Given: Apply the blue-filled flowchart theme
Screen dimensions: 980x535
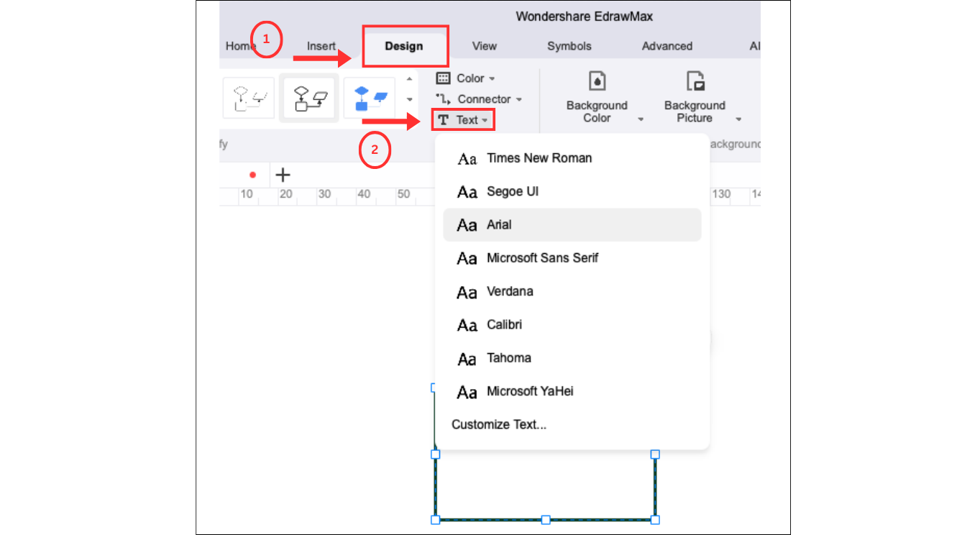Looking at the screenshot, I should click(x=370, y=98).
